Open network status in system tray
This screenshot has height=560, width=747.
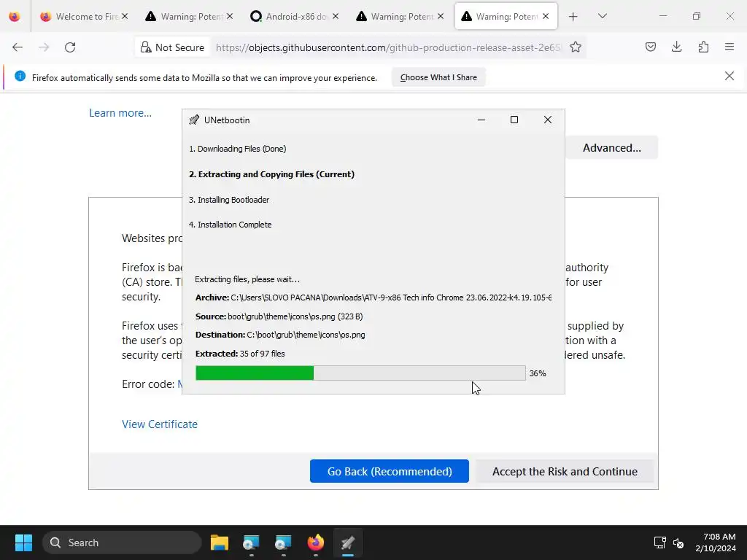pos(659,542)
